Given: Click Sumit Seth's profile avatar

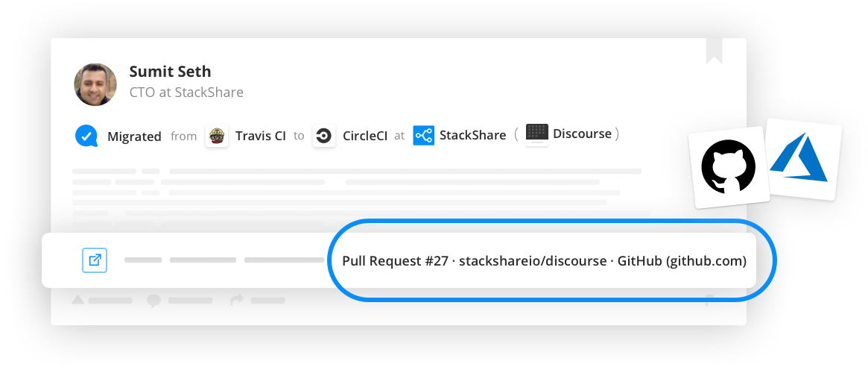Looking at the screenshot, I should pos(95,84).
